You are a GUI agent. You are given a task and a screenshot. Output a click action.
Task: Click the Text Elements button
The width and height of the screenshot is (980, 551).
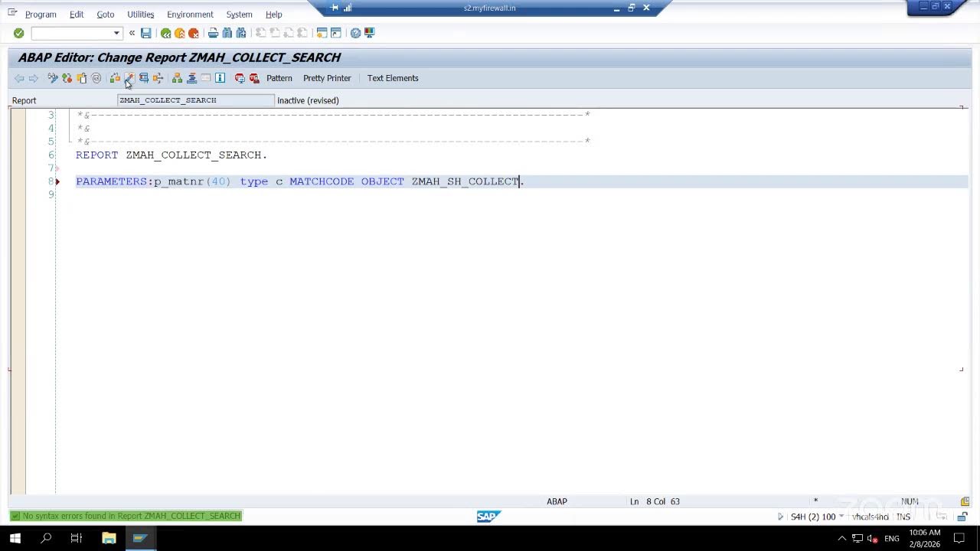tap(393, 78)
